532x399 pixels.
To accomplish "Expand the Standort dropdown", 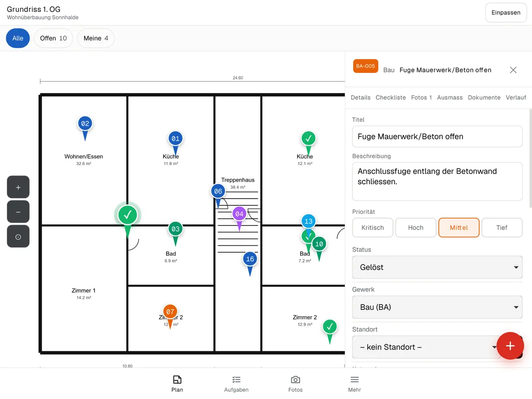I will (x=427, y=347).
